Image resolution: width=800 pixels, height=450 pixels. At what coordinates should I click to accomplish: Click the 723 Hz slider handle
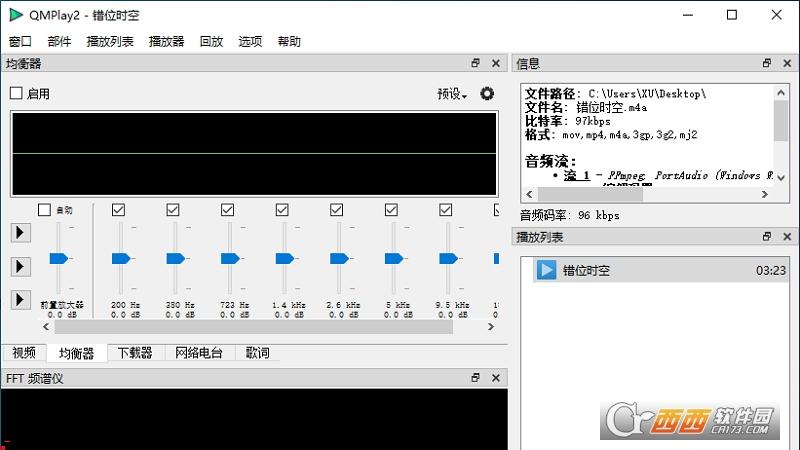tap(230, 259)
